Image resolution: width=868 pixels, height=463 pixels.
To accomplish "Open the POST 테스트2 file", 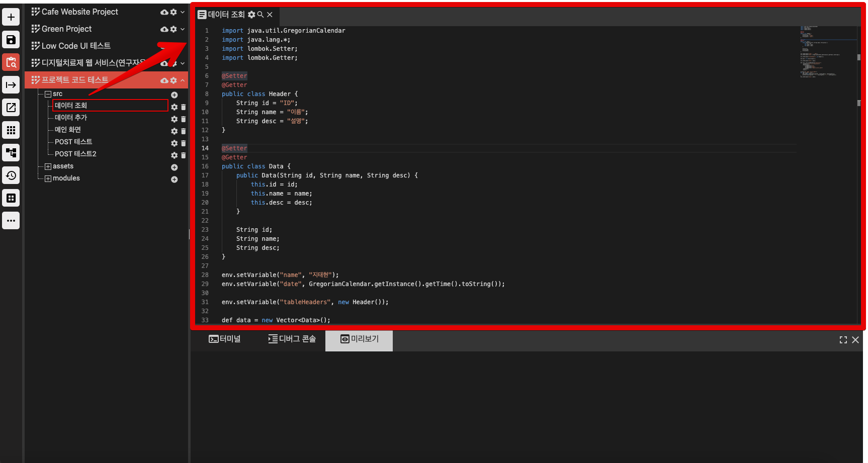I will [75, 154].
